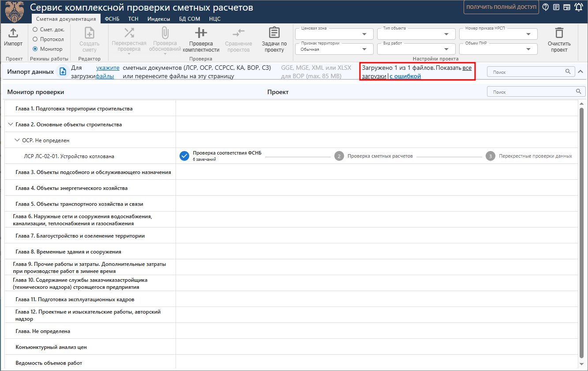Open the НЦС tab
Screen dimensions: 588x371
coord(215,19)
